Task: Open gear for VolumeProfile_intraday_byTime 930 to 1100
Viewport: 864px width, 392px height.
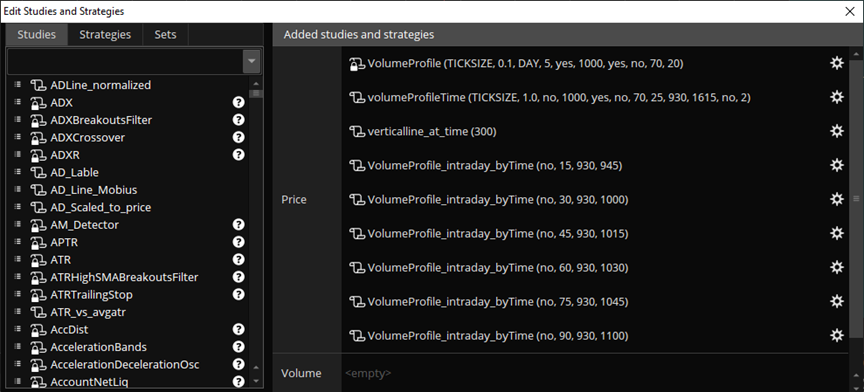Action: click(x=836, y=335)
